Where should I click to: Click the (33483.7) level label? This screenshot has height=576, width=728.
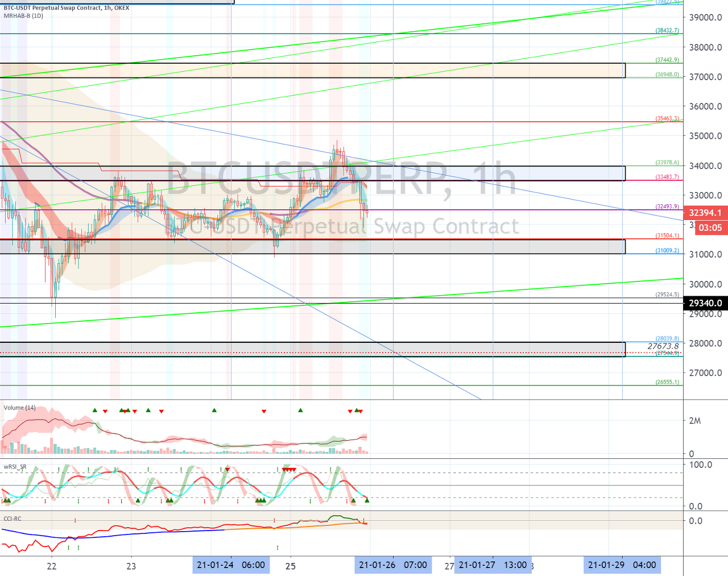click(667, 177)
